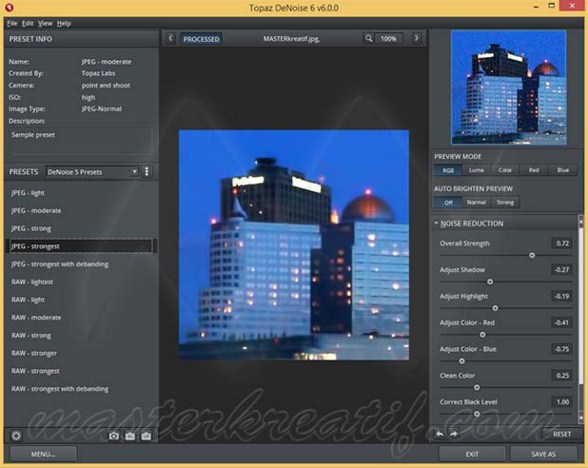Click the Correct Black Level slider handle
The image size is (588, 468).
coord(477,414)
